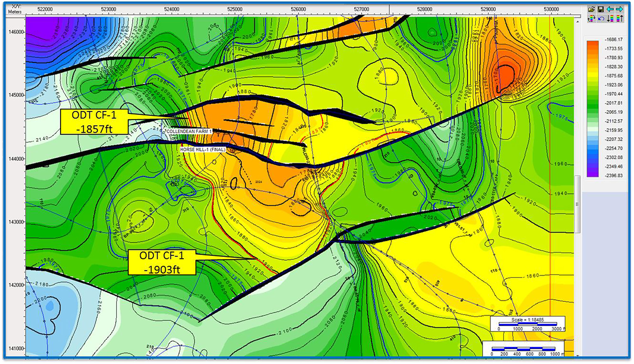Screen dimensions: 634x364
Task: Click the X/Y Meters axis label
Action: tap(15, 9)
